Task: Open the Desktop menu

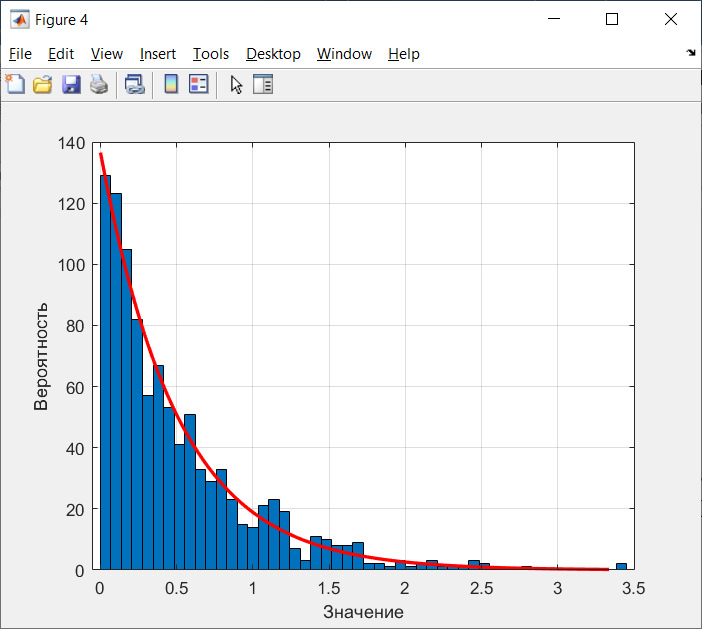Action: tap(273, 54)
